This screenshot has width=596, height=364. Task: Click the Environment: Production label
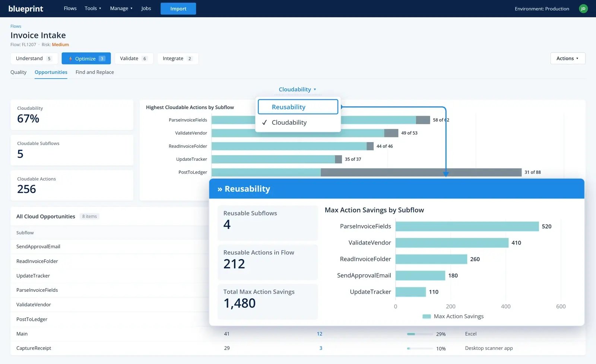click(x=542, y=9)
